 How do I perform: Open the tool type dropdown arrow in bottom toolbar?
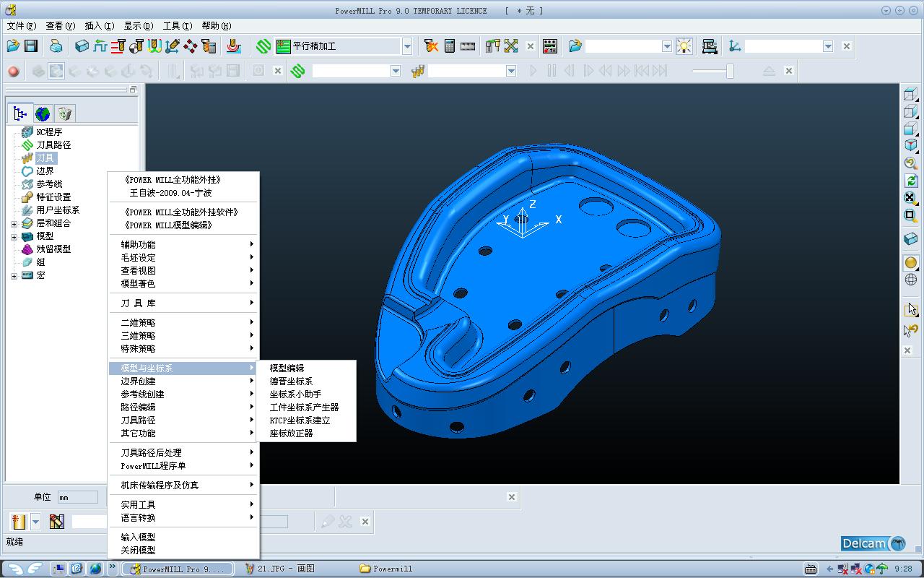pyautogui.click(x=35, y=522)
